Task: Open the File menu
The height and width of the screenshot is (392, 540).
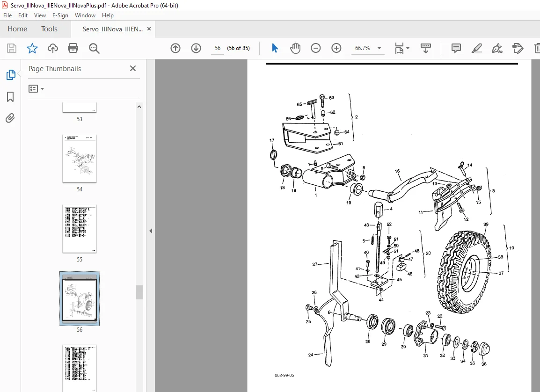Action: (x=7, y=15)
